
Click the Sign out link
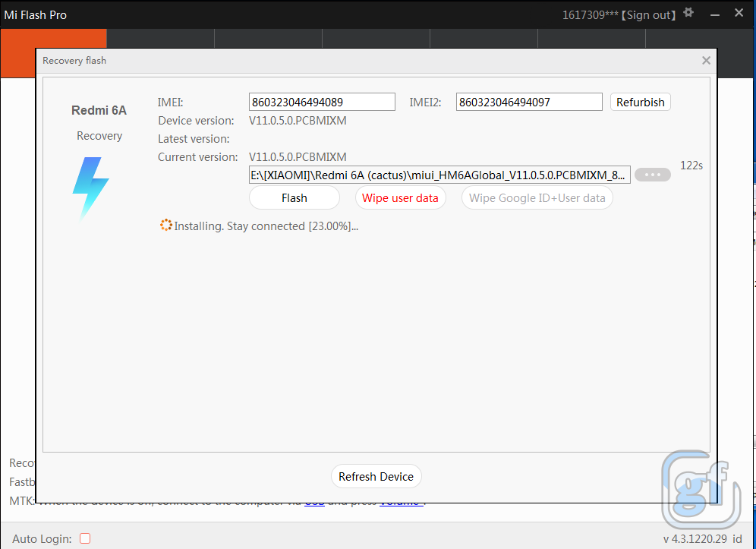click(x=648, y=15)
